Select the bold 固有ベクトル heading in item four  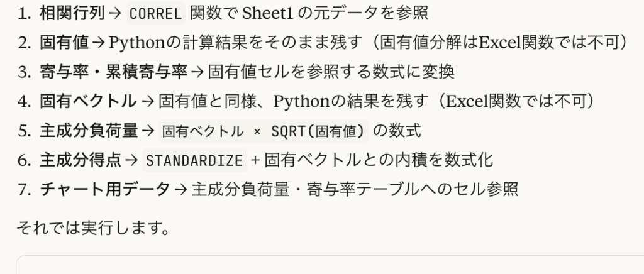click(x=88, y=101)
